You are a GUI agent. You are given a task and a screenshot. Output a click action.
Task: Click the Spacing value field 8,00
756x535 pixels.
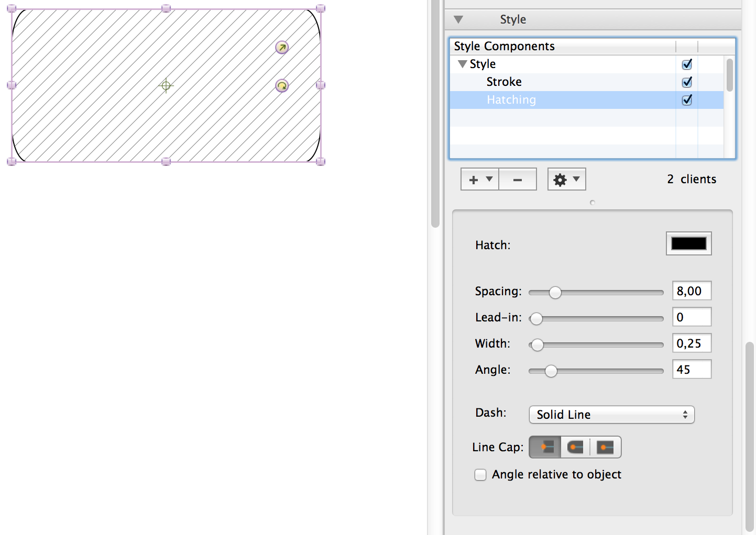pyautogui.click(x=692, y=291)
